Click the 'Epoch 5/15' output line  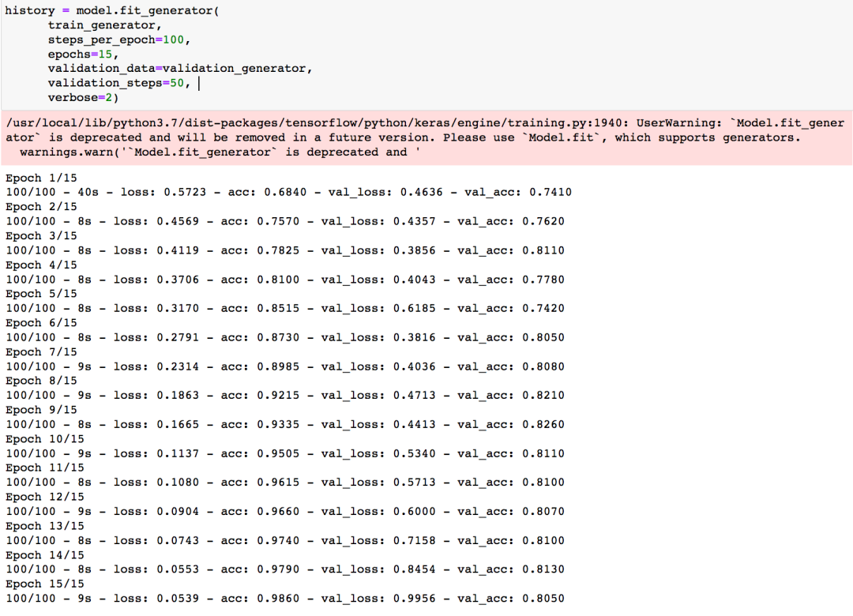[41, 294]
